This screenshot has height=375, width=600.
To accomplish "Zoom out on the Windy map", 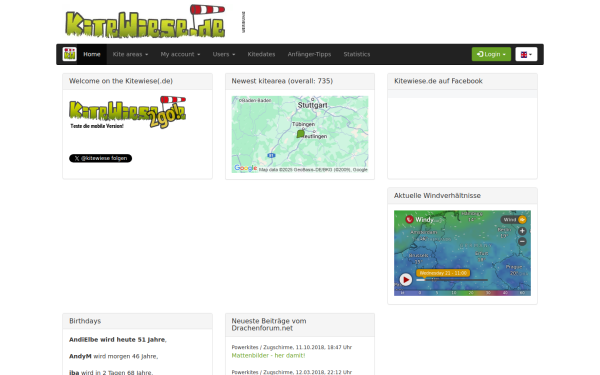I will [522, 241].
